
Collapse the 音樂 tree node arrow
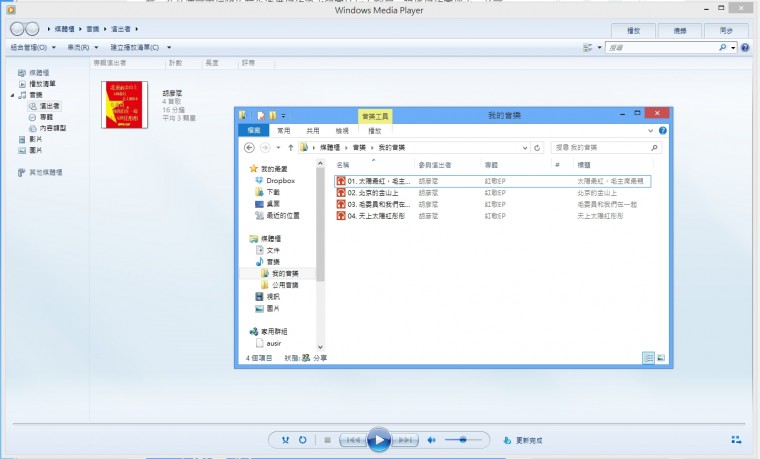pyautogui.click(x=12, y=95)
